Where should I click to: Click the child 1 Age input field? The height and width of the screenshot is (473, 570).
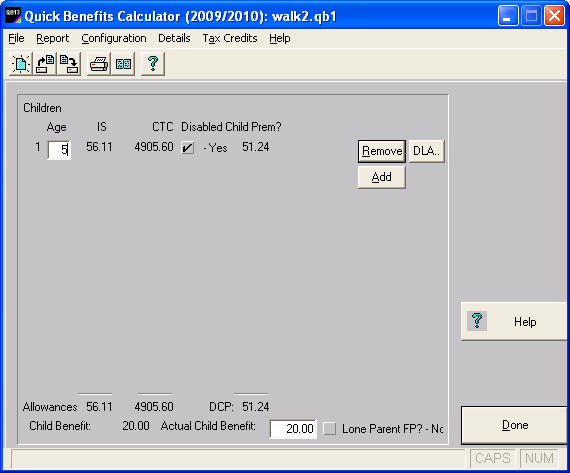[59, 149]
